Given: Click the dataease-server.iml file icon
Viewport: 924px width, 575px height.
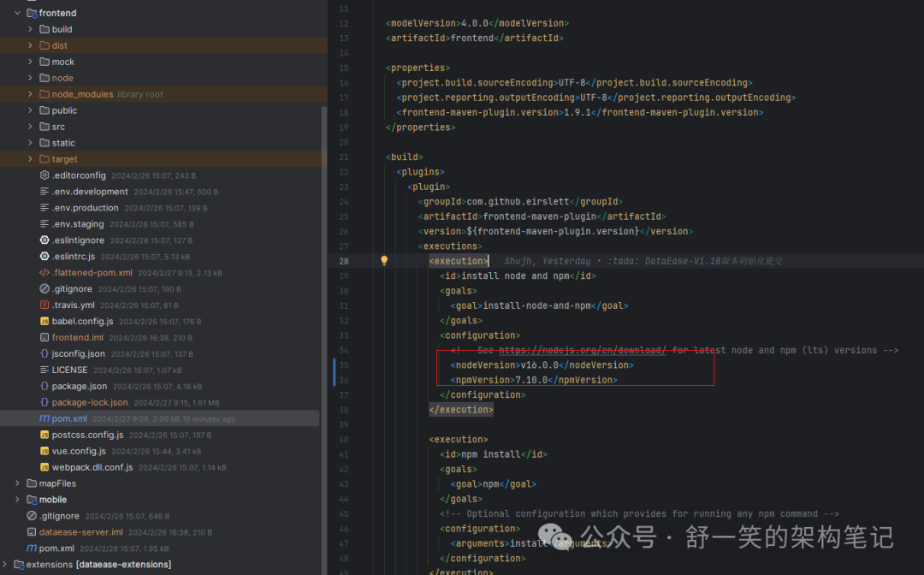Looking at the screenshot, I should click(x=32, y=531).
